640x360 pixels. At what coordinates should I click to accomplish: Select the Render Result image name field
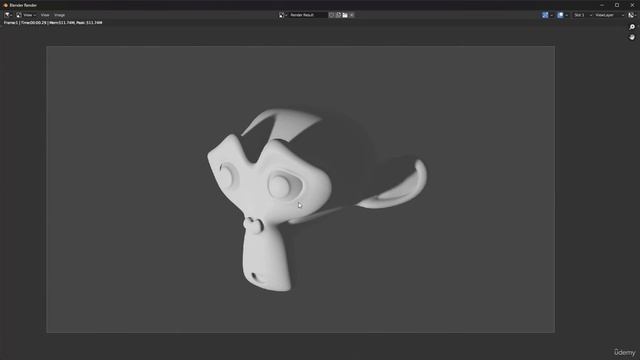coord(308,15)
